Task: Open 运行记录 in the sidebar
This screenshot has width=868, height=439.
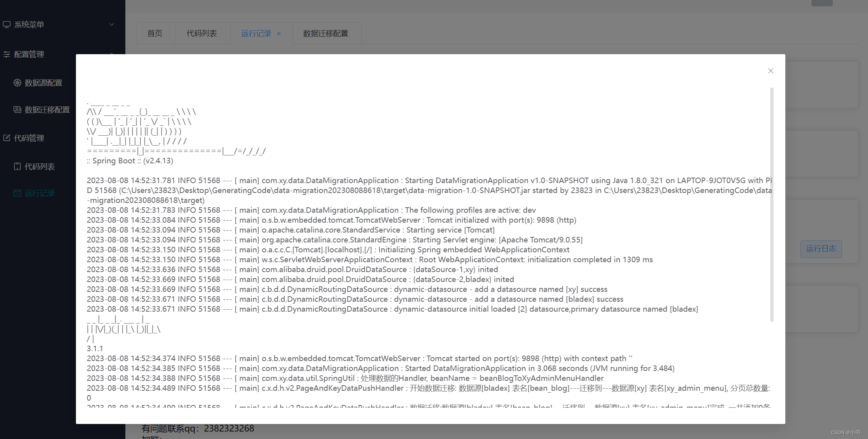Action: [x=40, y=193]
